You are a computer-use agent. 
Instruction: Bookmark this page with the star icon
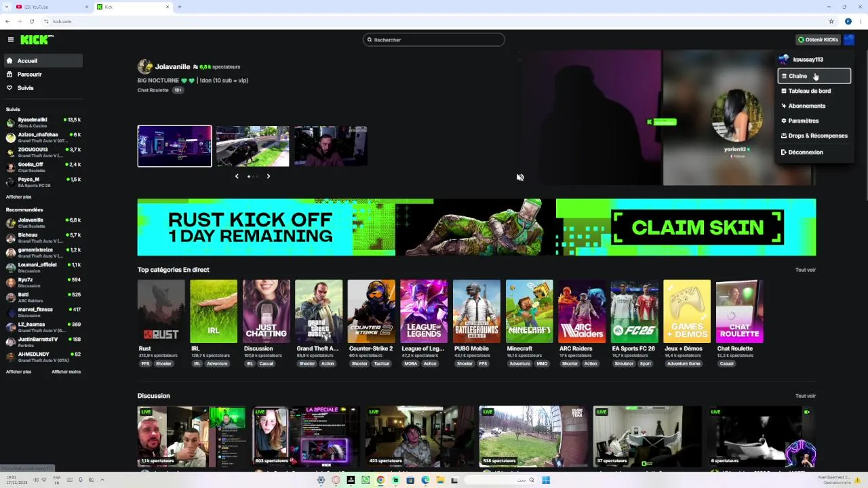coord(831,21)
